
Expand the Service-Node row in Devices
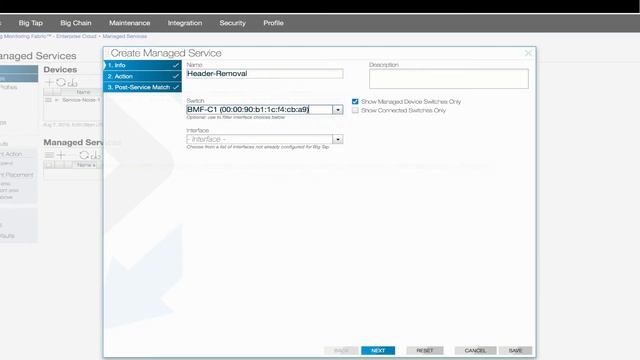[x=57, y=100]
